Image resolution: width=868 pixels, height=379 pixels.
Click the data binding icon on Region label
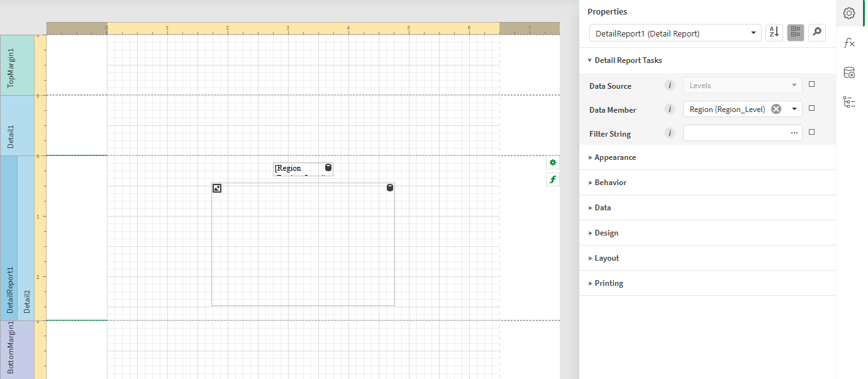328,167
